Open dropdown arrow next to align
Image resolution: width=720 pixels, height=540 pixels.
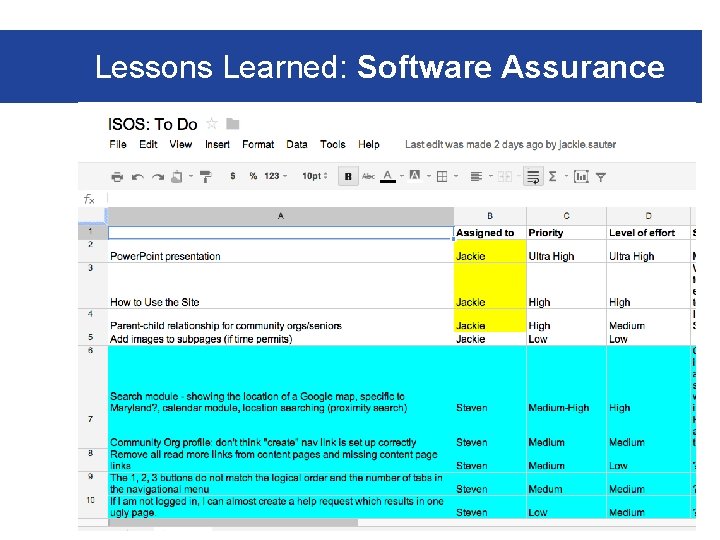[490, 176]
